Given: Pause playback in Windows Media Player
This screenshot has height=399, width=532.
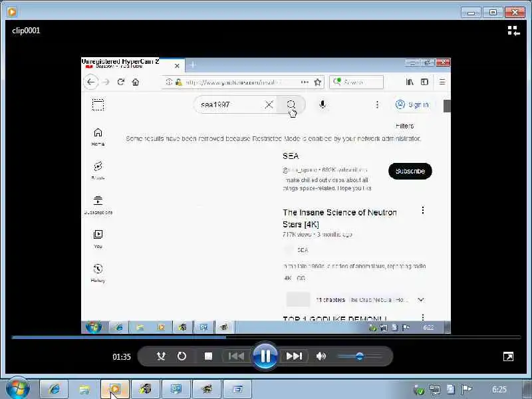Looking at the screenshot, I should coord(265,356).
